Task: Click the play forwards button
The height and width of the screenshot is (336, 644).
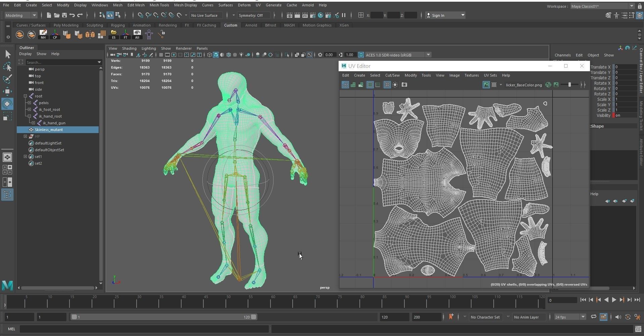Action: click(614, 300)
